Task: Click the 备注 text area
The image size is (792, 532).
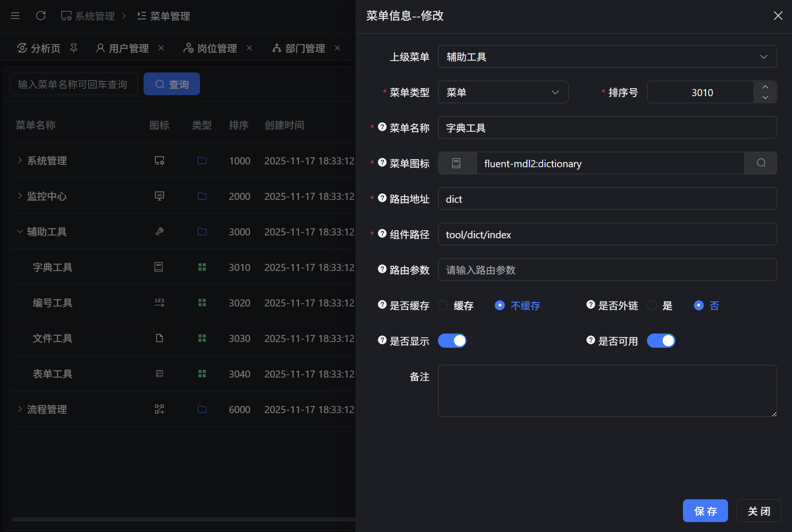Action: tap(607, 391)
